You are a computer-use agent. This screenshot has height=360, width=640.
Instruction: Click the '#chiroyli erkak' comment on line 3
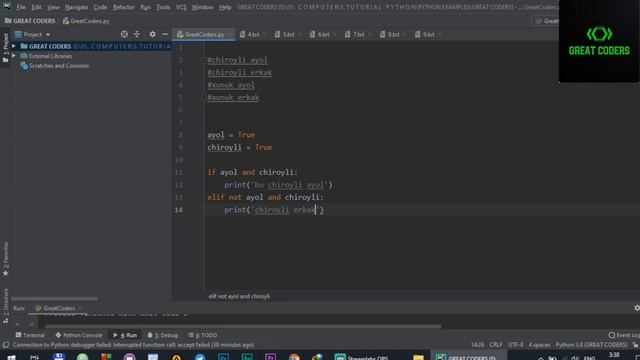(240, 72)
